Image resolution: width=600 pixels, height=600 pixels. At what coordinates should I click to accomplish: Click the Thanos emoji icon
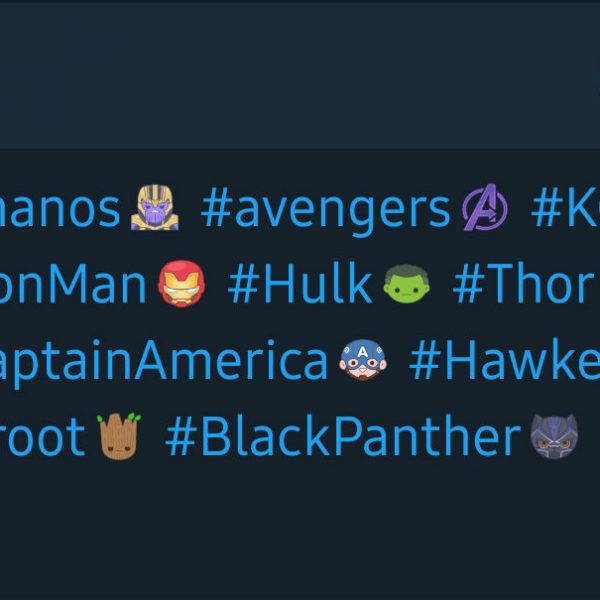[x=153, y=209]
